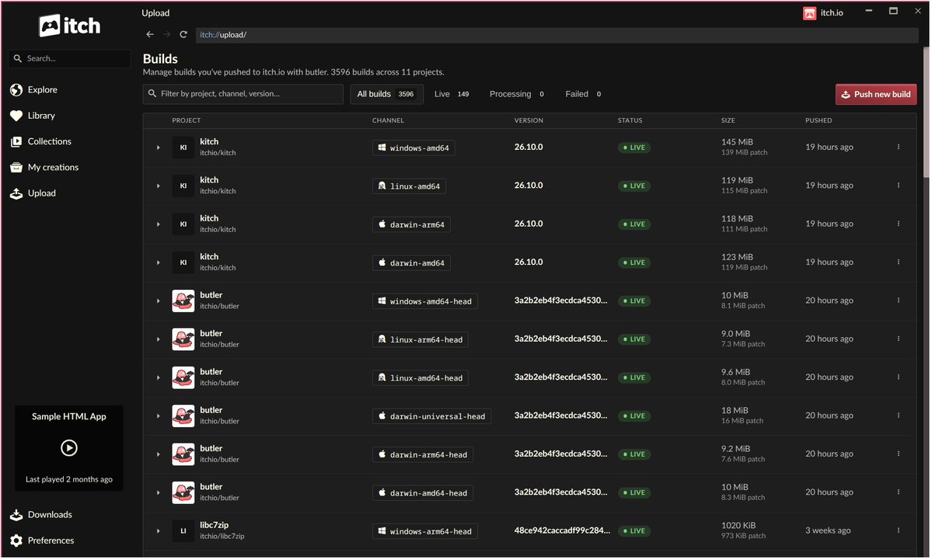
Task: Focus Filter by project, channel, version field
Action: [243, 94]
